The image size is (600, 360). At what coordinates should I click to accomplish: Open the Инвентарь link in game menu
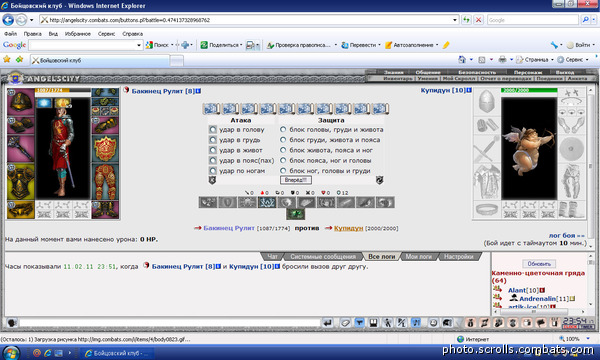pos(398,78)
